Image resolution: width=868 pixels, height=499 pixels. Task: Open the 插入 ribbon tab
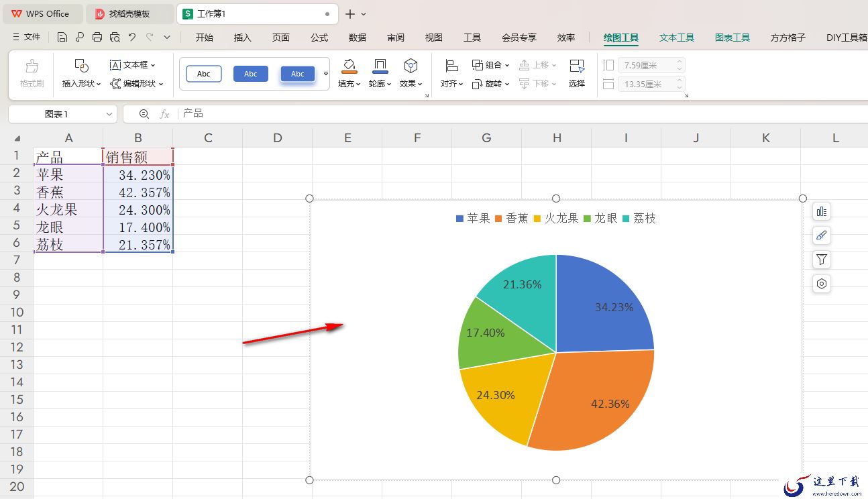point(242,38)
